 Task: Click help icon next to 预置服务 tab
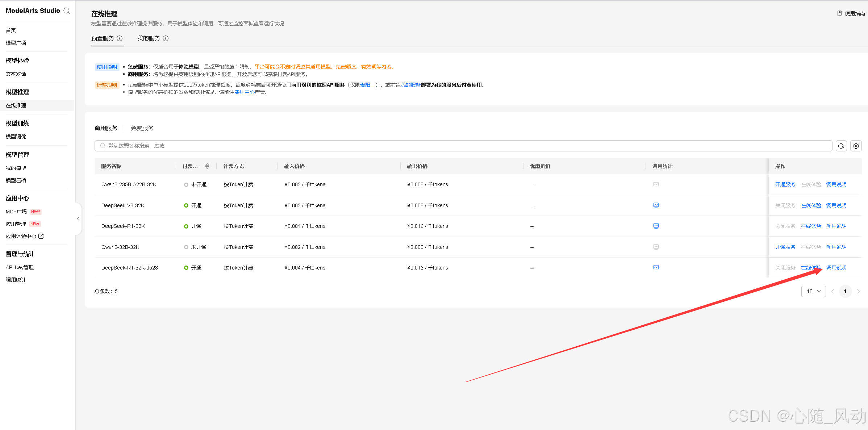pos(120,38)
